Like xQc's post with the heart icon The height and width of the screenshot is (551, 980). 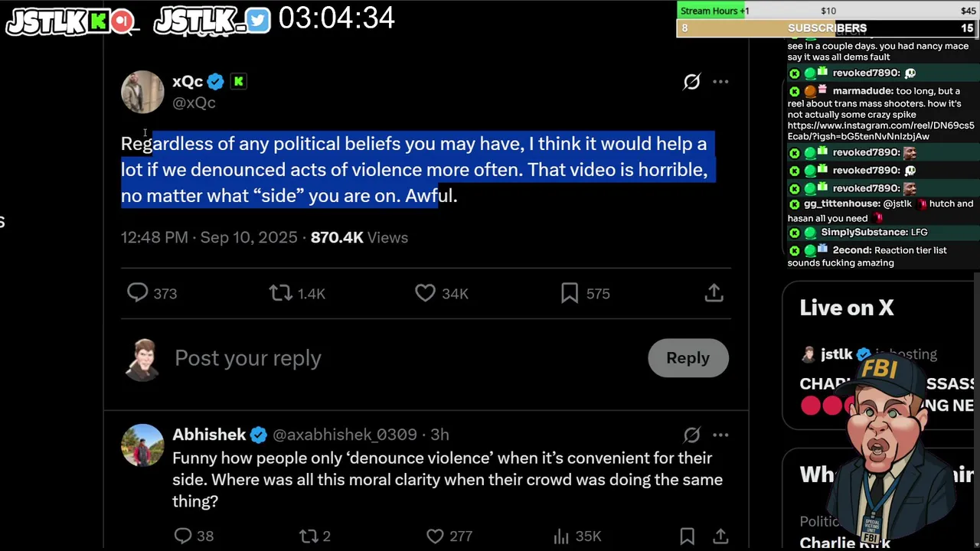coord(425,293)
